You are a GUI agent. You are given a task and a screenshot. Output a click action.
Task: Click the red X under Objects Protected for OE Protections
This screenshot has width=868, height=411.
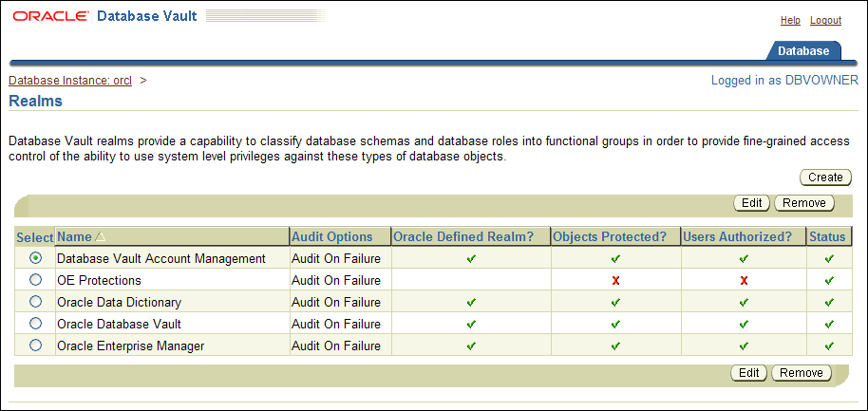point(615,280)
